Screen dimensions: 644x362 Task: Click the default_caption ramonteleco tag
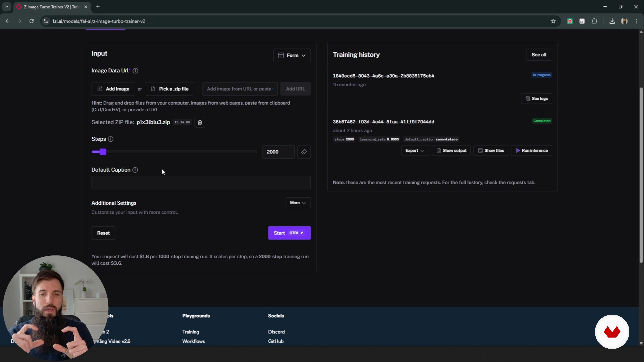pyautogui.click(x=431, y=139)
